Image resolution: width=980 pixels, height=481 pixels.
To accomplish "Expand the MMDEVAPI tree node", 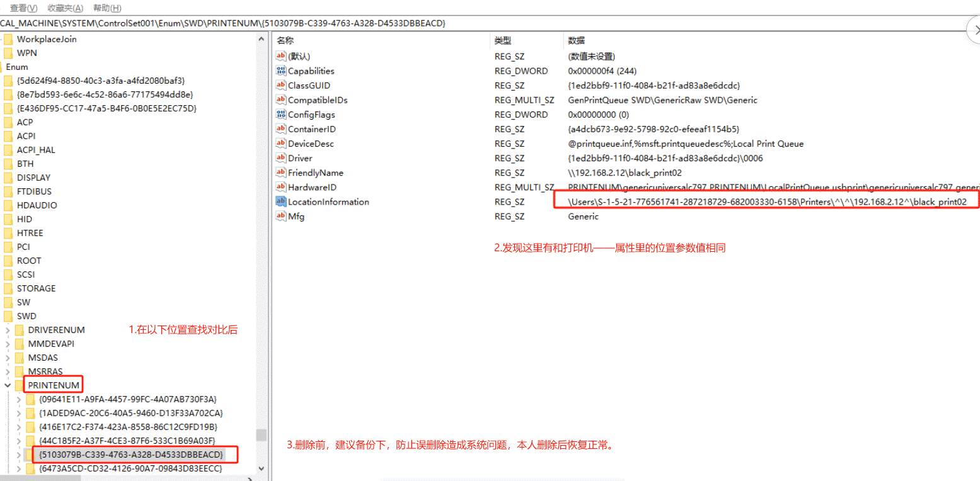I will (8, 344).
